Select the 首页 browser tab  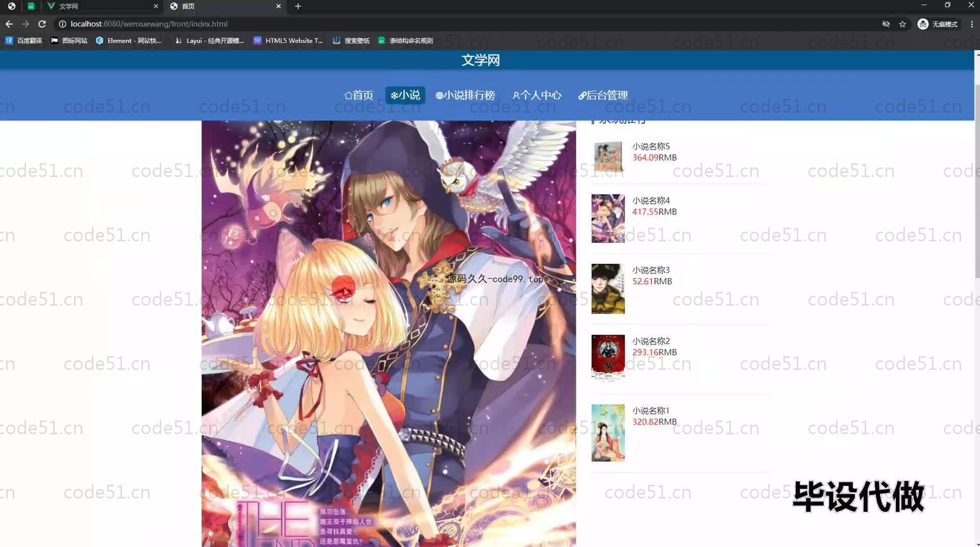225,6
